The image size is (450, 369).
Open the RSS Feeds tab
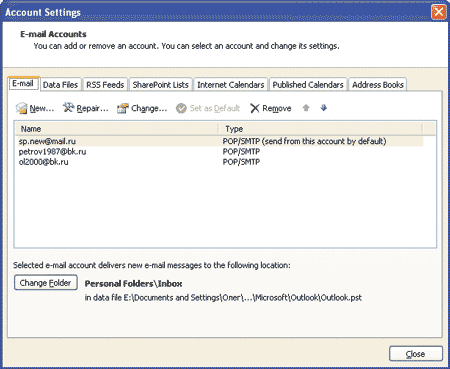tap(105, 85)
